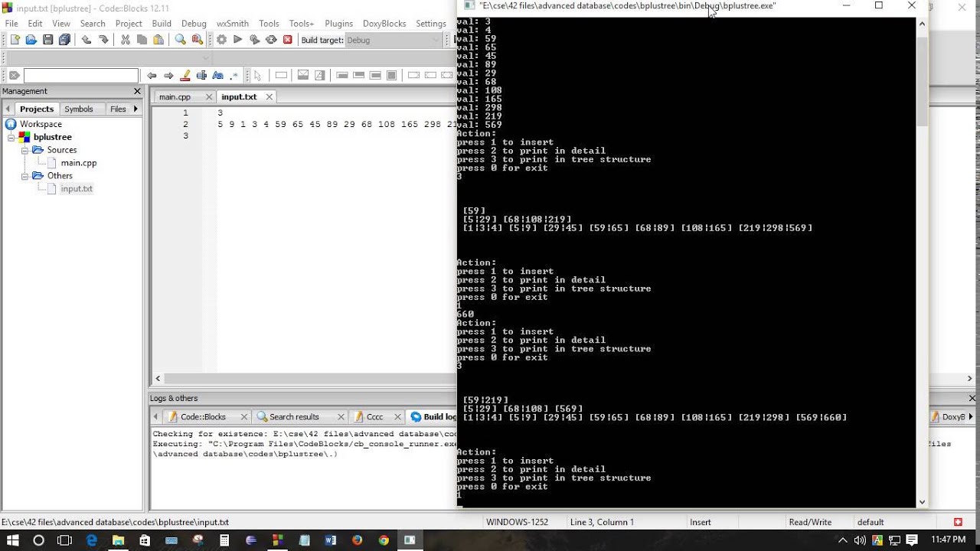Toggle match case Aa search option
This screenshot has width=980, height=551.
tap(218, 75)
